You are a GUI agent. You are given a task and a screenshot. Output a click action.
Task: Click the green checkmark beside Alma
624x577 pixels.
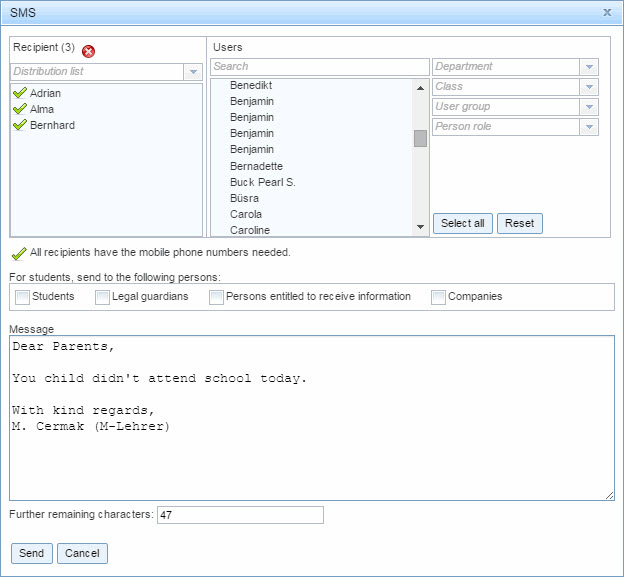point(20,109)
